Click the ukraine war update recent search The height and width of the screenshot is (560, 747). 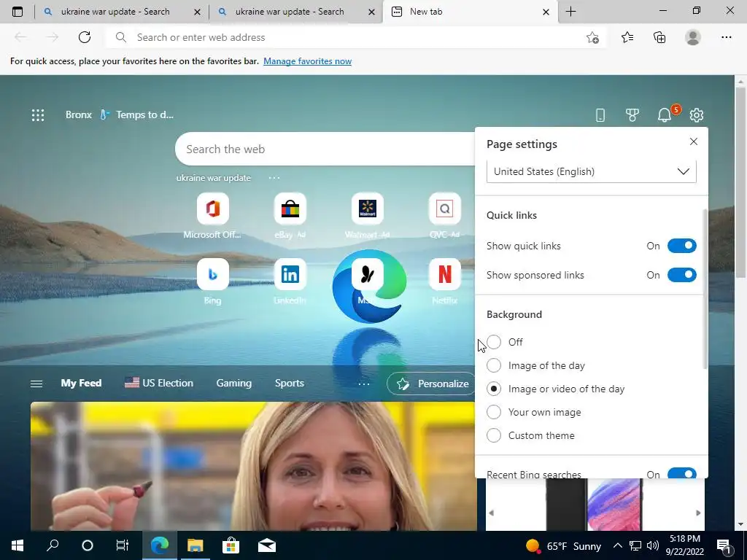214,178
